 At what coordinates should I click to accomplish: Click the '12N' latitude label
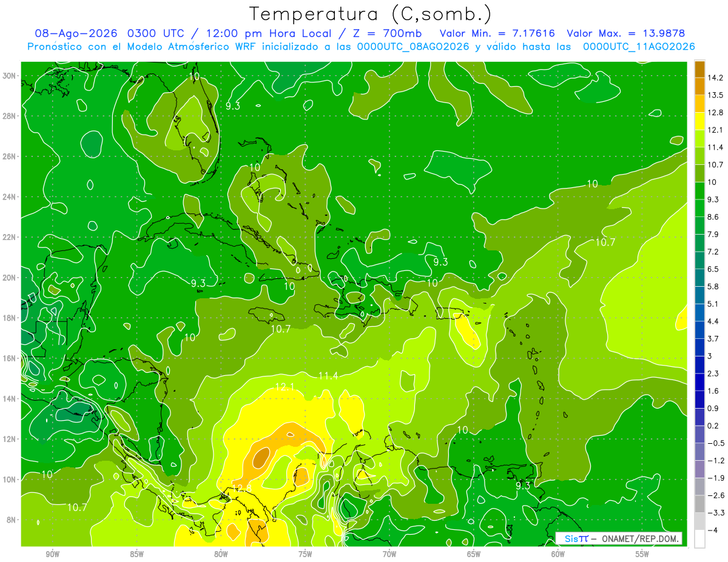point(10,439)
